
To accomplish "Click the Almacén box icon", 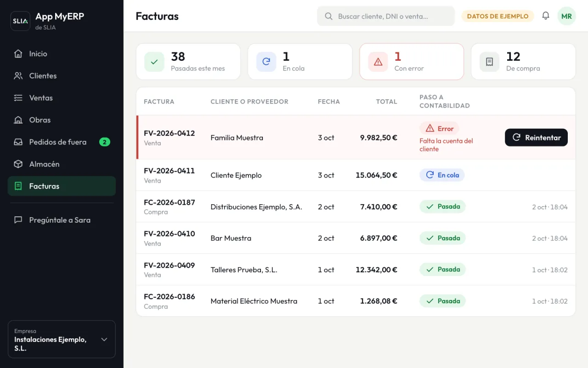I will (x=18, y=164).
